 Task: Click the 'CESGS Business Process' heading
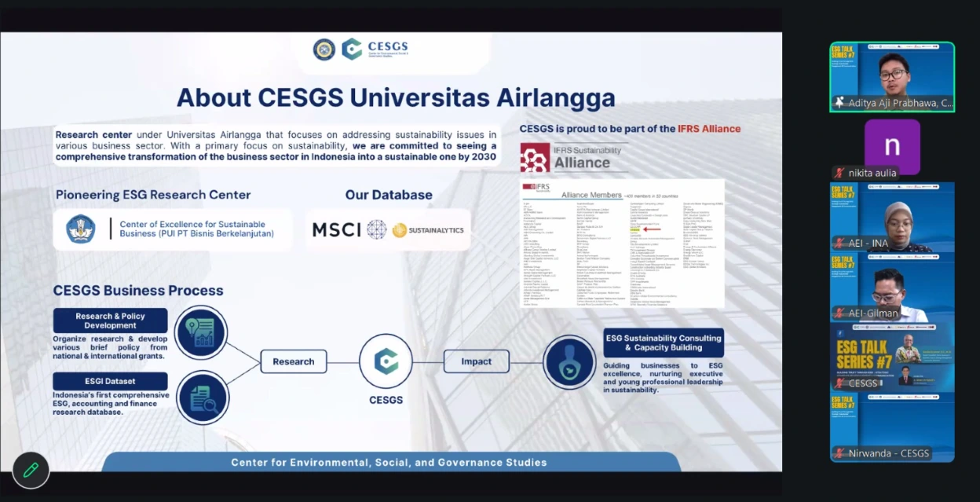pyautogui.click(x=138, y=291)
